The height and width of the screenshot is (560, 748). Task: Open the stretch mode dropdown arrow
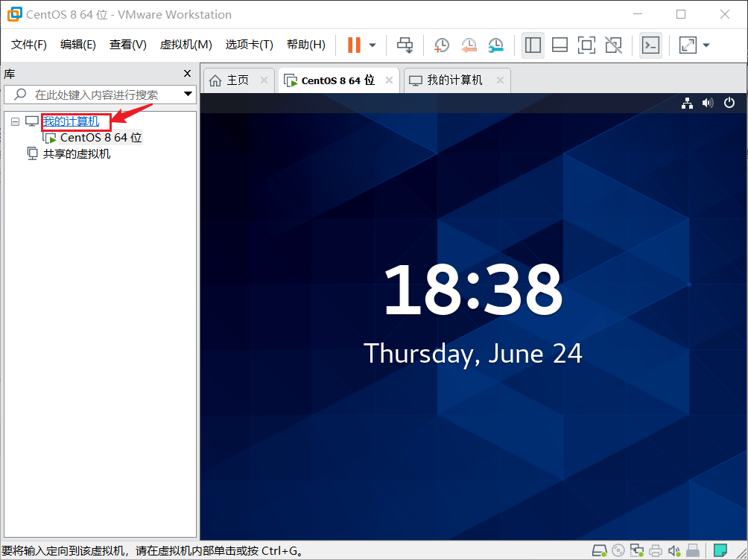[x=706, y=45]
